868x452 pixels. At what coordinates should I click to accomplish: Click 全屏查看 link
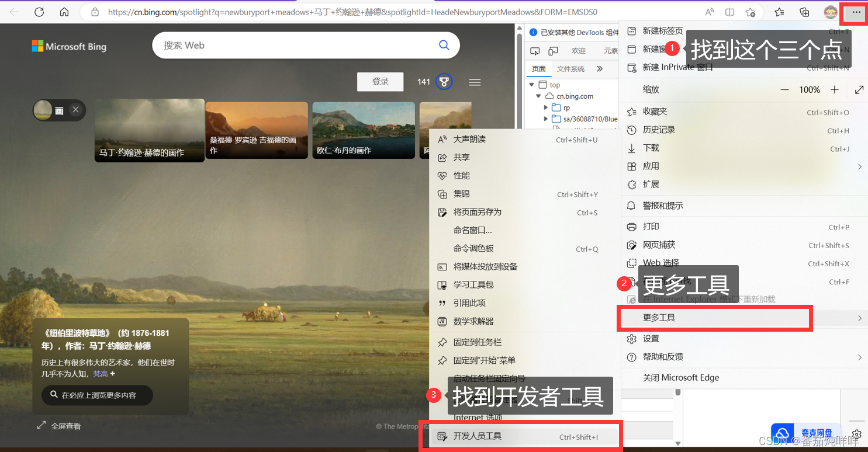click(59, 426)
